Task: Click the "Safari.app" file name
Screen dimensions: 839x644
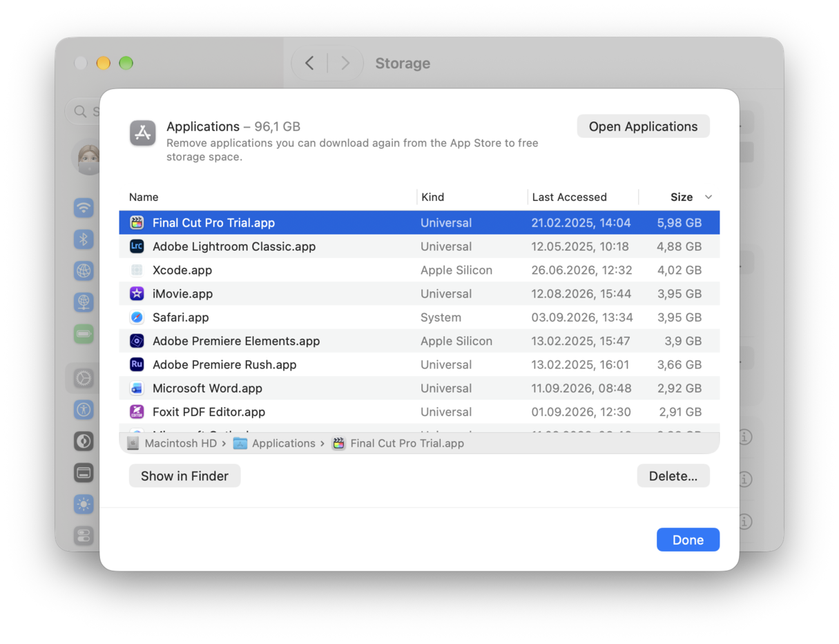Action: pyautogui.click(x=181, y=318)
